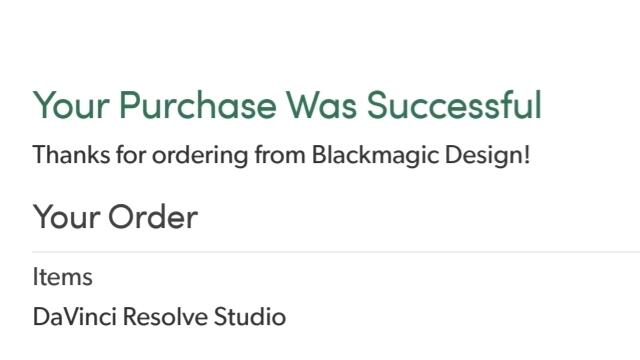Click the first 'Your' in green heading
The width and height of the screenshot is (640, 360).
[71, 105]
